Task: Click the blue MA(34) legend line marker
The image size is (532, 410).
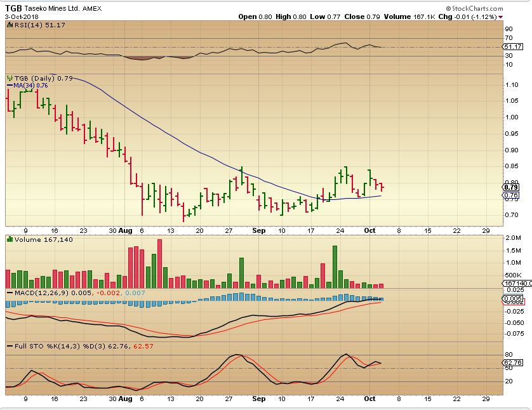Action: coord(10,85)
